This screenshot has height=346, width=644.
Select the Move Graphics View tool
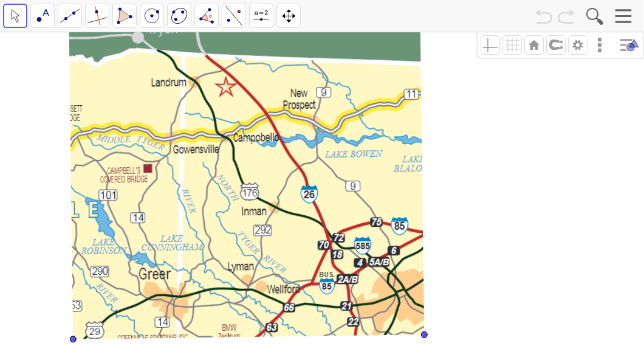289,16
